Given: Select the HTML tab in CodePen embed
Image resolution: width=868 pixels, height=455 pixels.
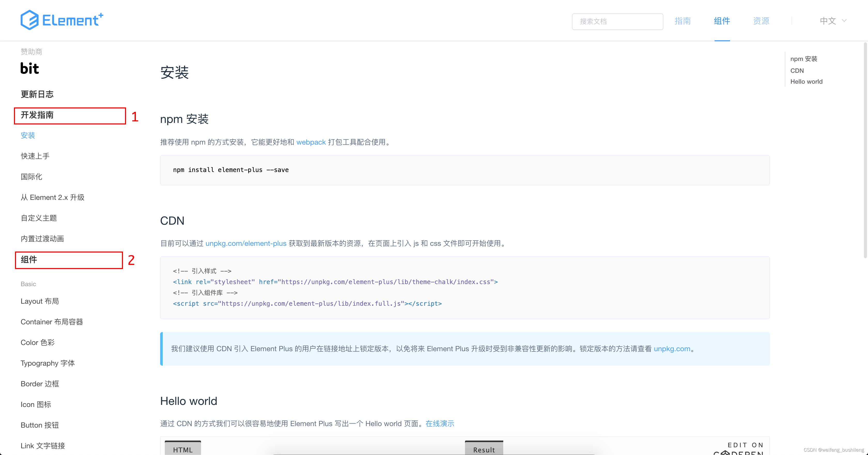Looking at the screenshot, I should click(x=183, y=449).
